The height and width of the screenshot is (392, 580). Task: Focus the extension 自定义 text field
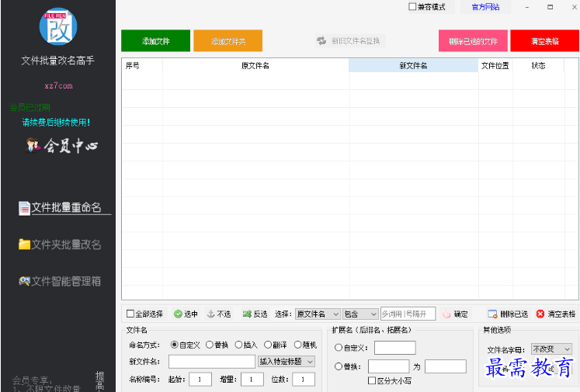[395, 348]
